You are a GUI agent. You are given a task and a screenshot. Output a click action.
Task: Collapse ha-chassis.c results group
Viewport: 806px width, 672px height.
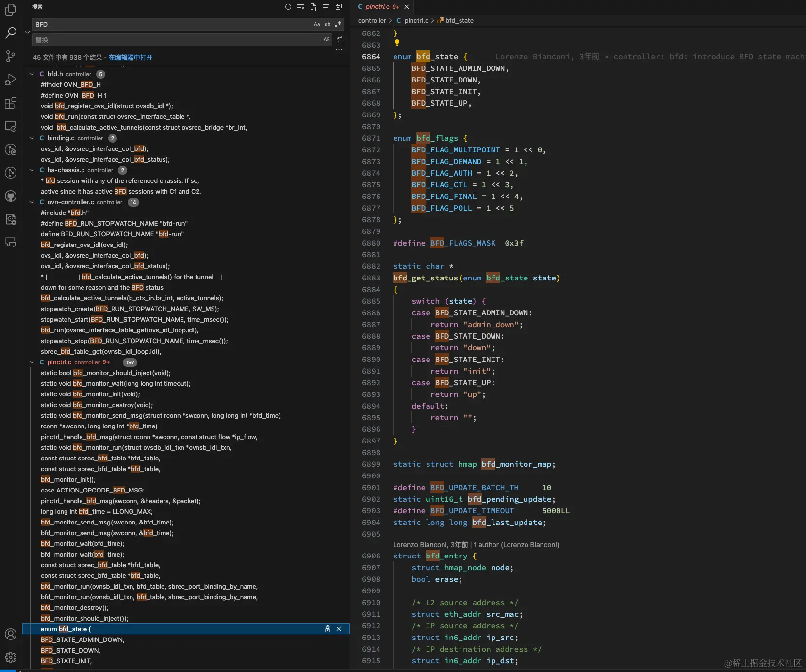click(x=32, y=170)
